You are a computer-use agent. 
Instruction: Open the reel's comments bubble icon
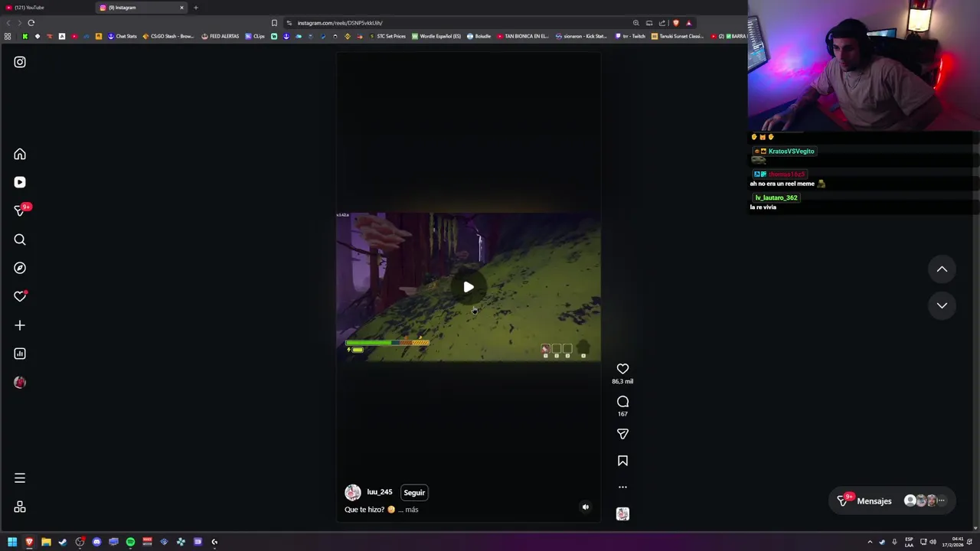click(622, 402)
